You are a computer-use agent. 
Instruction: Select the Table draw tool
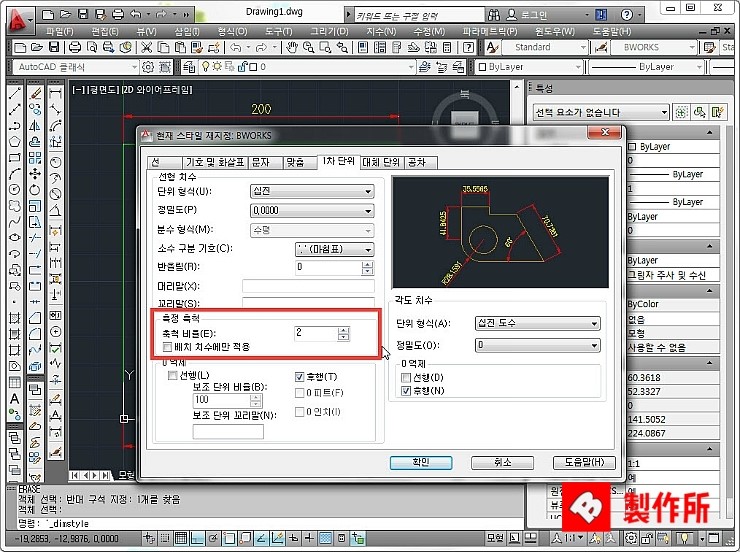pyautogui.click(x=15, y=383)
